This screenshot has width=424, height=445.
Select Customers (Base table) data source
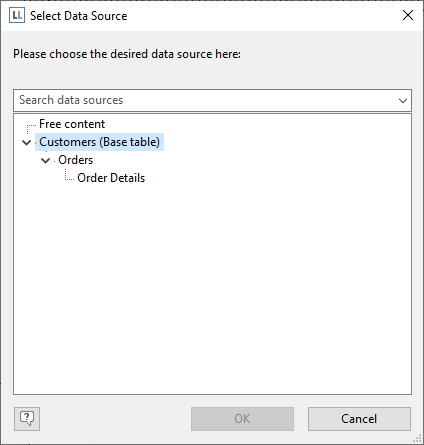[100, 142]
